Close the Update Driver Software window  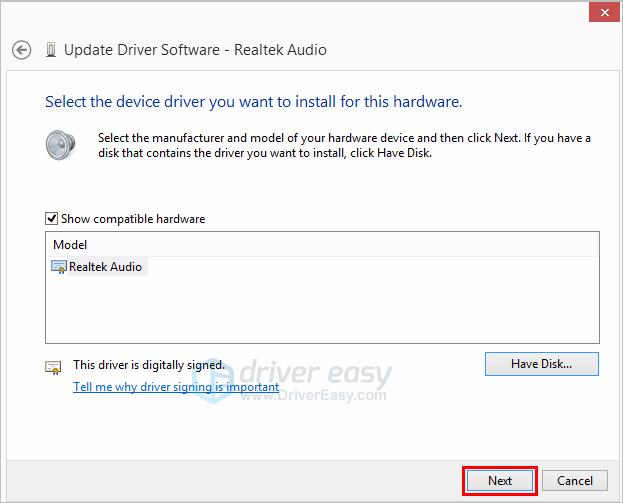pyautogui.click(x=604, y=12)
